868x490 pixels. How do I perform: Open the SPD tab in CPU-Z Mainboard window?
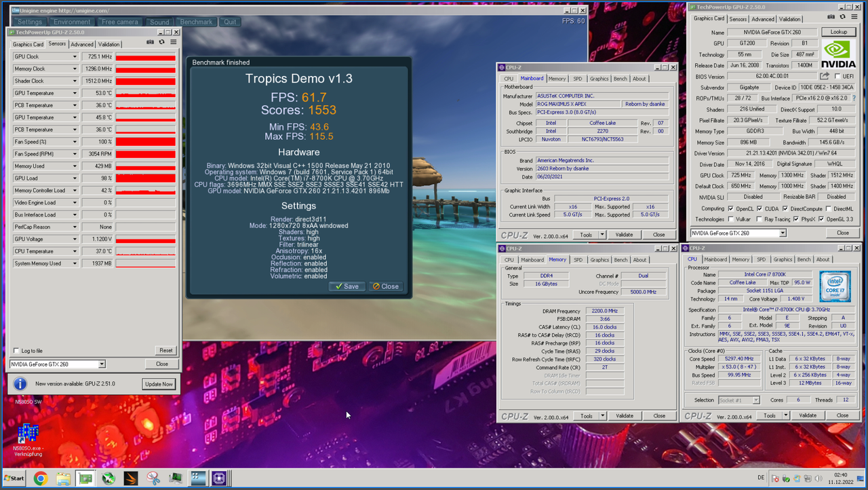point(578,79)
